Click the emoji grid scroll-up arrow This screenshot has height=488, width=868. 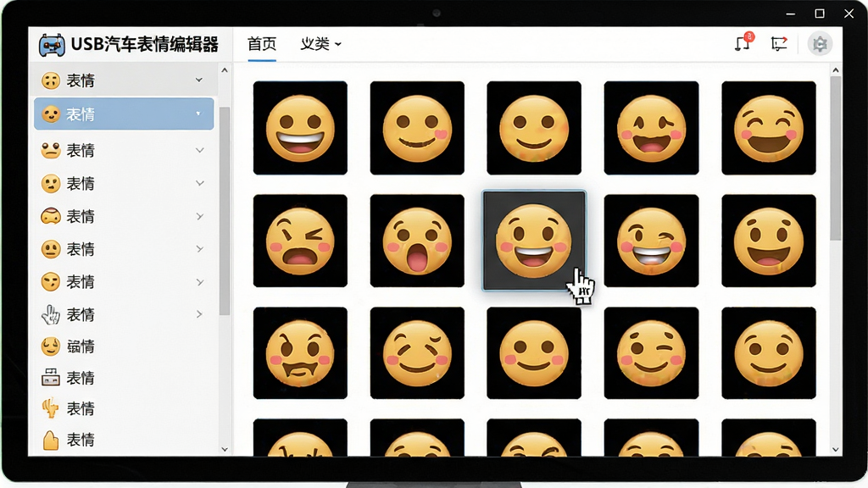(x=835, y=70)
